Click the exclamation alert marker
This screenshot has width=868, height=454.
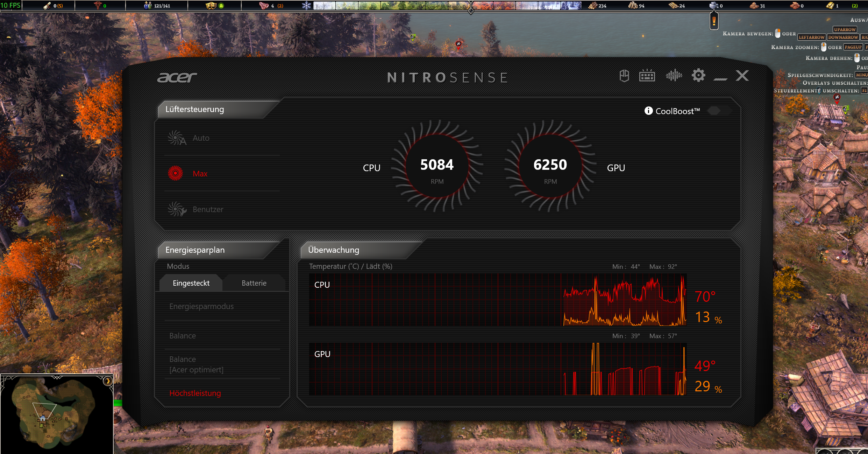pyautogui.click(x=714, y=22)
